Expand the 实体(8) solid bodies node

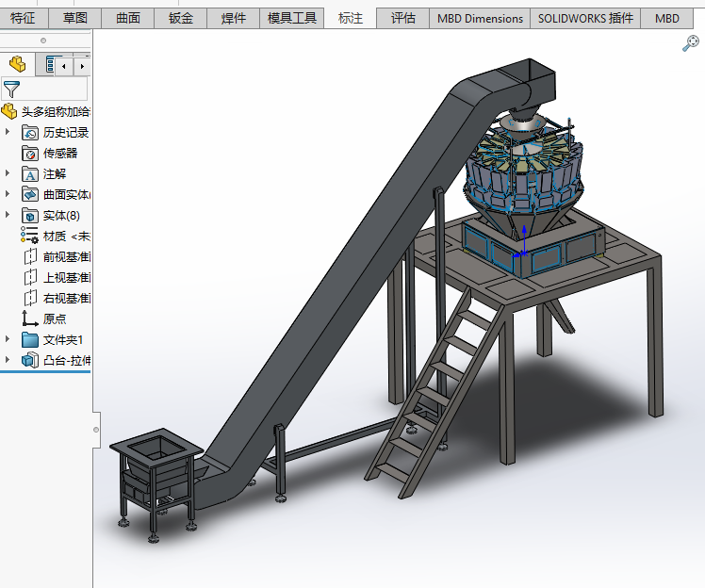click(8, 215)
